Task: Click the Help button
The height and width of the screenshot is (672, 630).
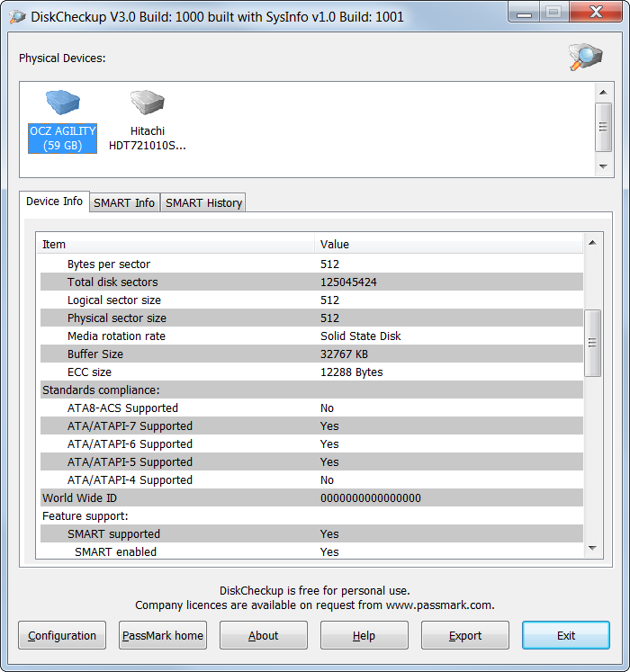Action: (x=364, y=635)
